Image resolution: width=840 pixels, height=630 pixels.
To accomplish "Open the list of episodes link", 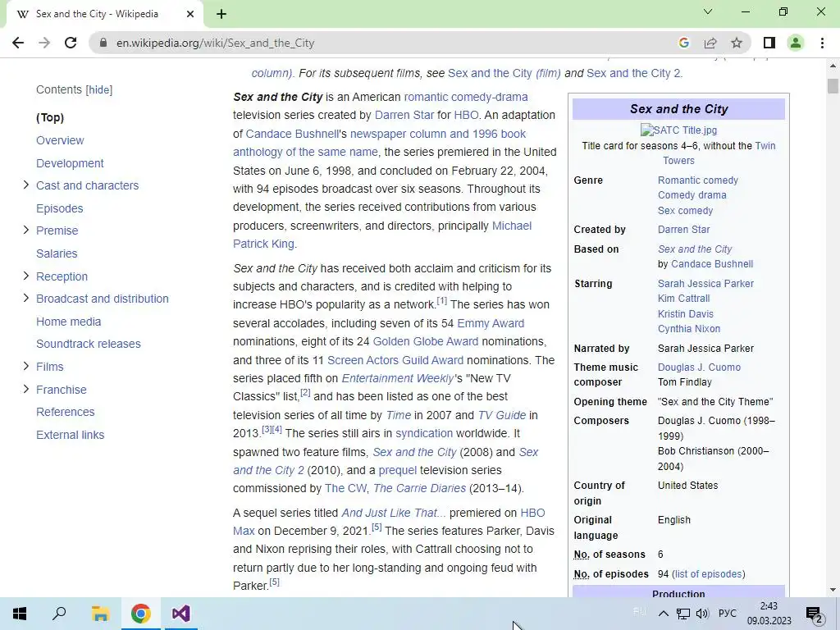I will pyautogui.click(x=708, y=574).
